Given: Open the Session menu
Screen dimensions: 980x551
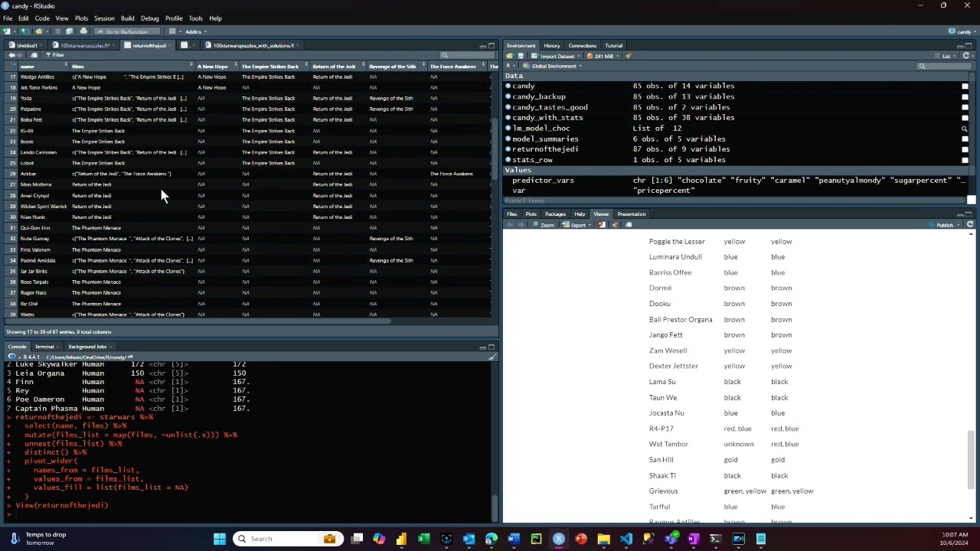Looking at the screenshot, I should point(104,18).
